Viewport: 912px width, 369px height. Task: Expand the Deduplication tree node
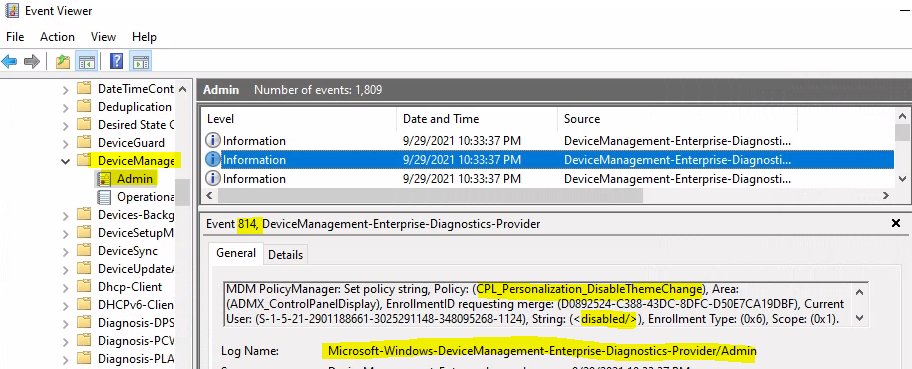coord(66,107)
